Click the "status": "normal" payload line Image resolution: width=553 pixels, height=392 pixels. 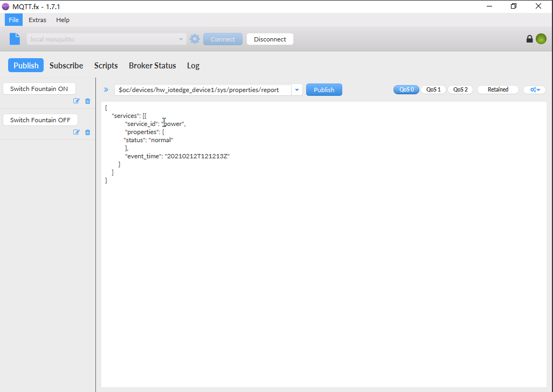click(148, 140)
